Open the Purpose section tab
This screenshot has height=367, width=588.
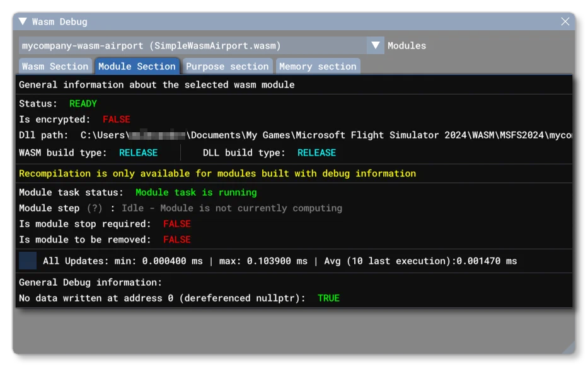click(228, 66)
